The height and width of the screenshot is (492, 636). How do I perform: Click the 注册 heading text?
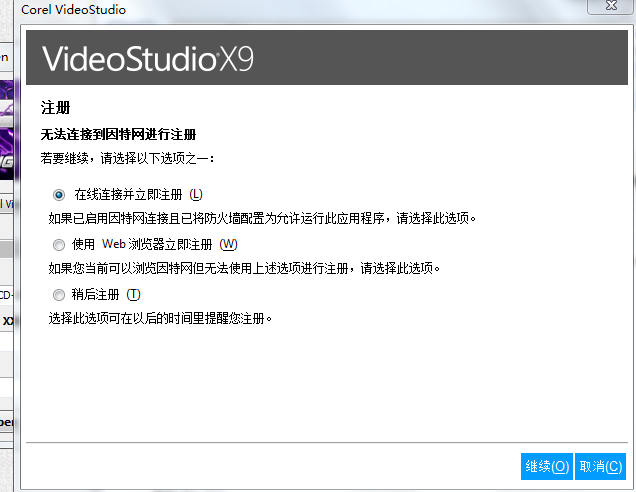[x=56, y=108]
